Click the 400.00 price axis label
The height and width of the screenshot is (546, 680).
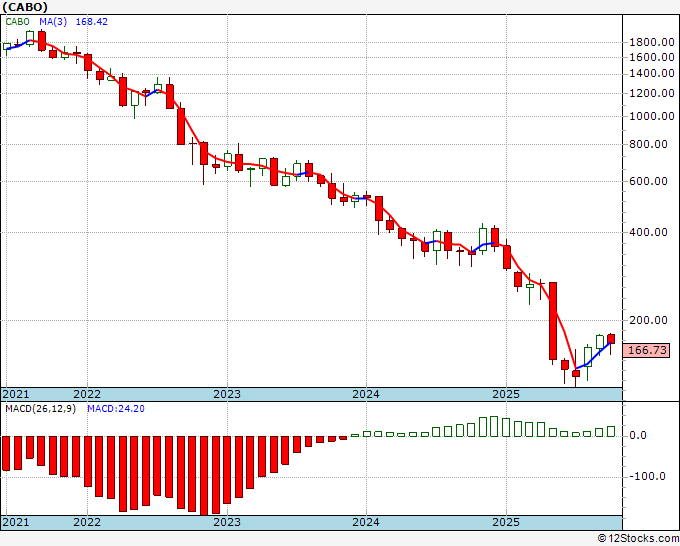pyautogui.click(x=648, y=232)
